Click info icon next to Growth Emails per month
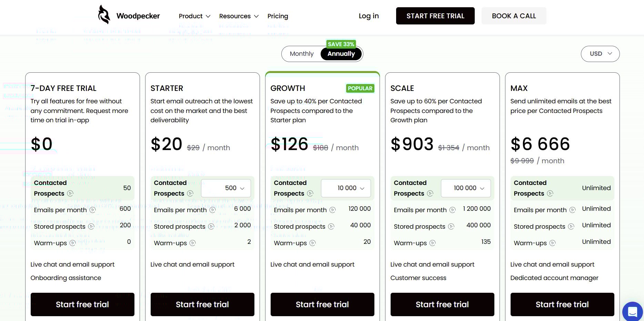644x321 pixels. 332,210
